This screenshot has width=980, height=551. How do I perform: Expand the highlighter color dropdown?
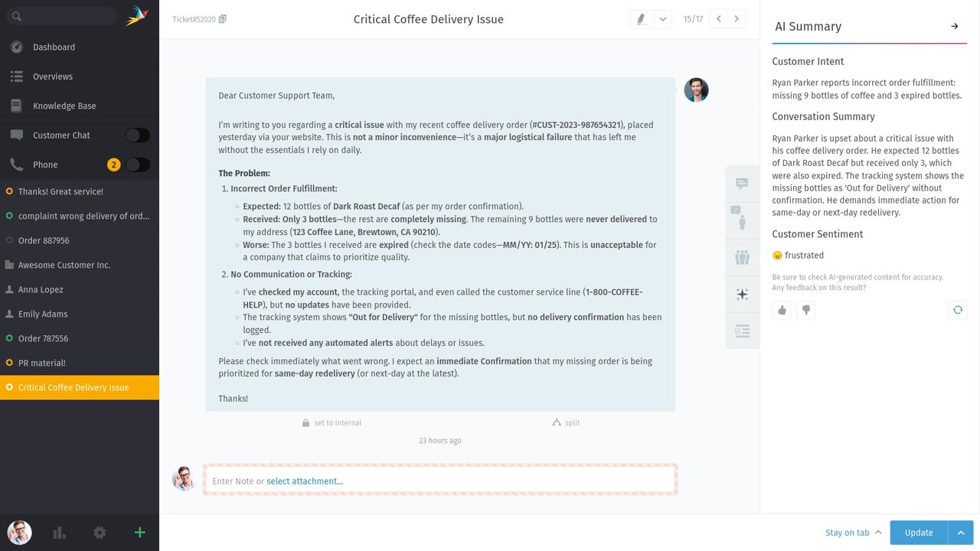click(x=663, y=19)
